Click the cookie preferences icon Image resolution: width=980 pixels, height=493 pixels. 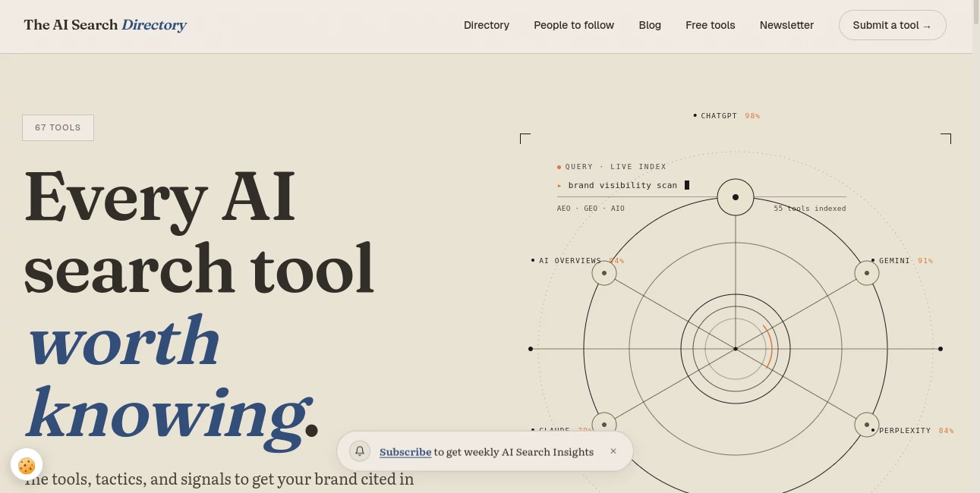pyautogui.click(x=27, y=465)
